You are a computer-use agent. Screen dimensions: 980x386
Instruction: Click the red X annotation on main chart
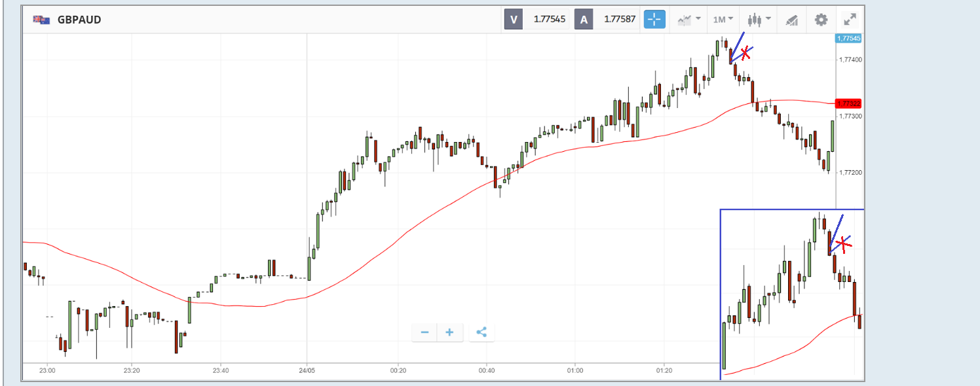pos(744,54)
